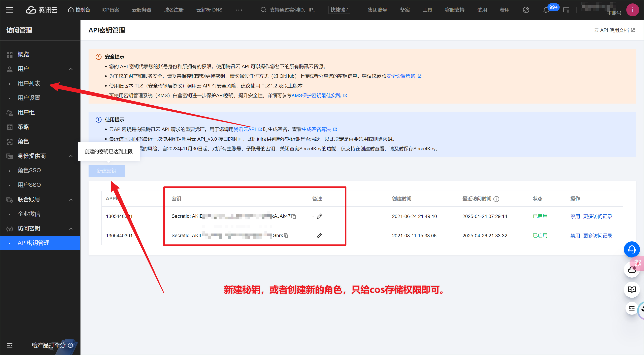Click the floating list menu button
The width and height of the screenshot is (644, 355).
coord(632,308)
